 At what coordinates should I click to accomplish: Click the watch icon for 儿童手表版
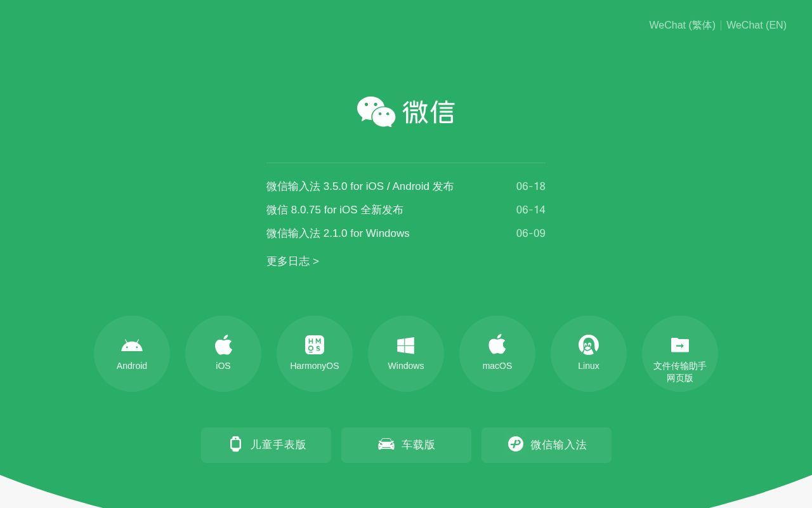(235, 444)
